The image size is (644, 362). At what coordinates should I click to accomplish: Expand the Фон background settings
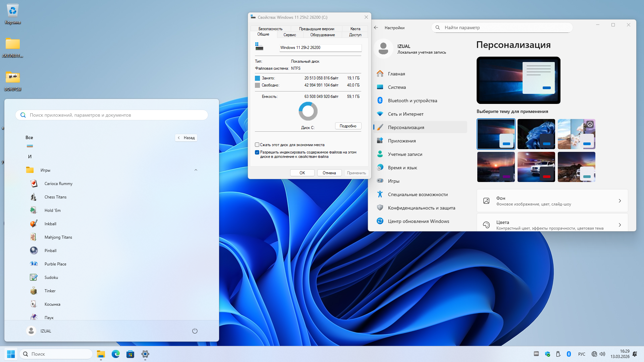[x=552, y=201]
